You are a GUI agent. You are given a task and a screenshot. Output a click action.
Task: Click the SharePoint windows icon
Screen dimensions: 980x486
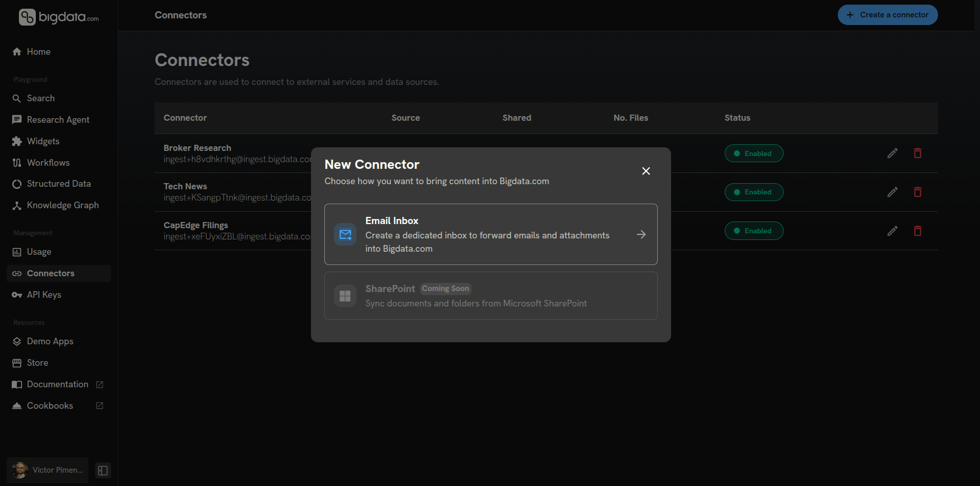pos(345,296)
